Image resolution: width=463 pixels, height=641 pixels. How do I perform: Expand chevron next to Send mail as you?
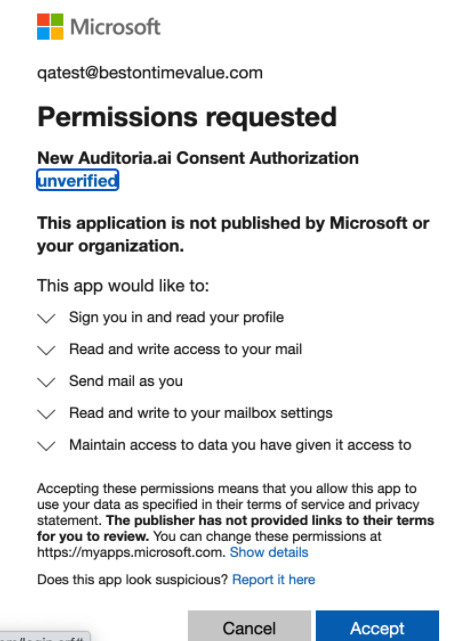[x=46, y=382]
